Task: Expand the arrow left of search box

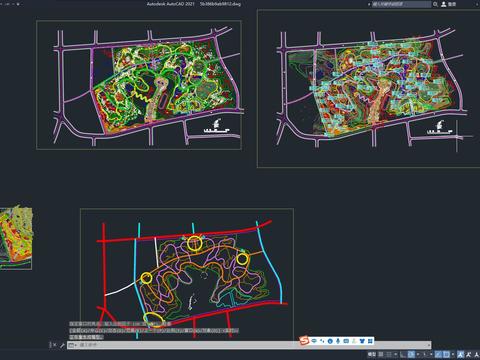Action: pos(369,4)
